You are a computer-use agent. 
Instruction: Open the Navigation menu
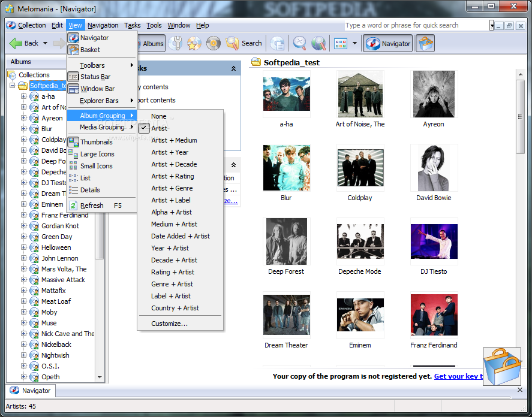103,25
